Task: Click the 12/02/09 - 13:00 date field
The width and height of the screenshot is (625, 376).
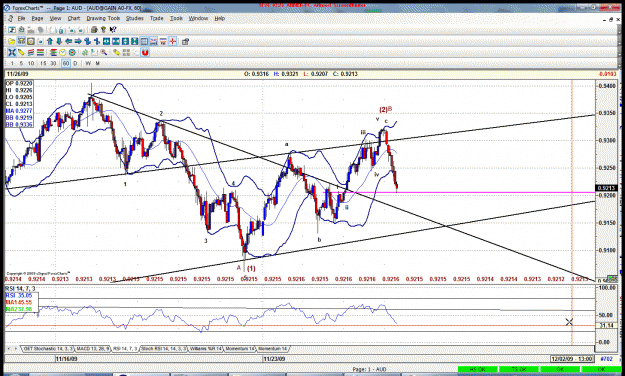Action: [572, 359]
